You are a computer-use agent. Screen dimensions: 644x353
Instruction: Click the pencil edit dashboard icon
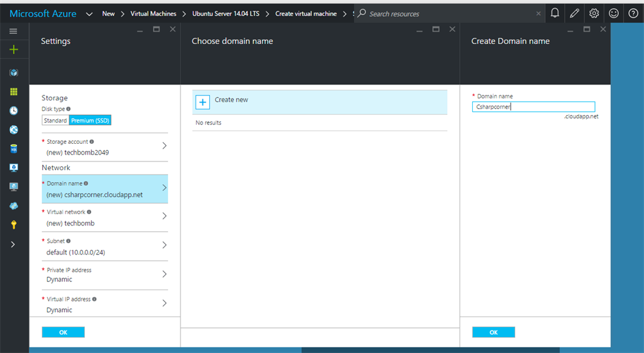(574, 13)
